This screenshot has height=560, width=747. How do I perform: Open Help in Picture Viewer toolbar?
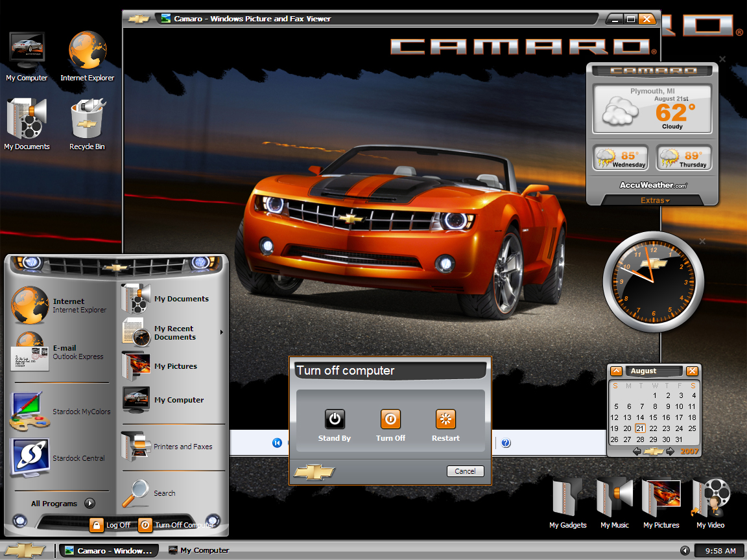[506, 443]
